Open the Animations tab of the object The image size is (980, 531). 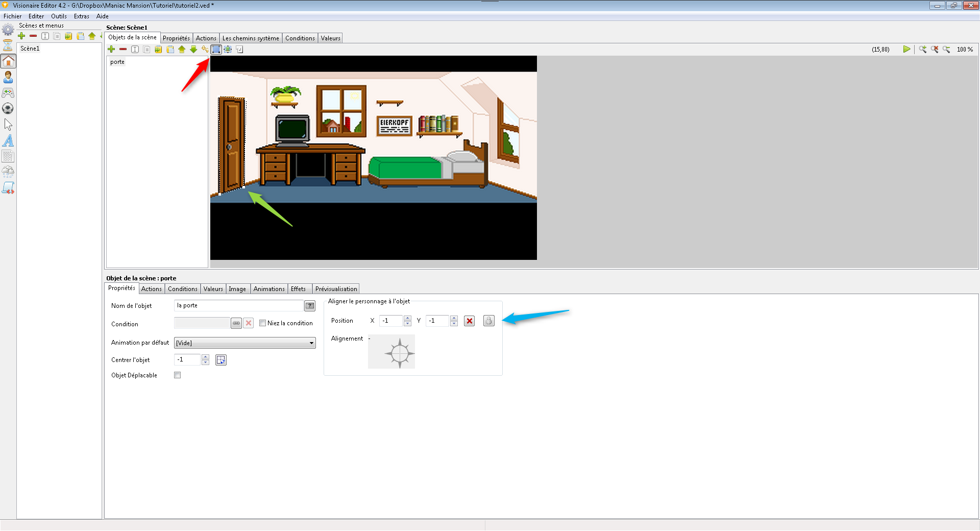coord(269,289)
